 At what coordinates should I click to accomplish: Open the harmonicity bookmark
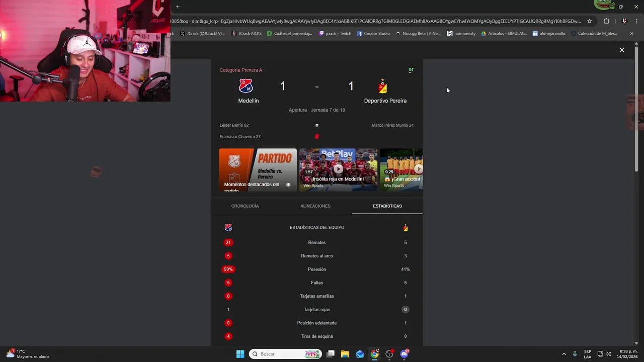coord(461,34)
